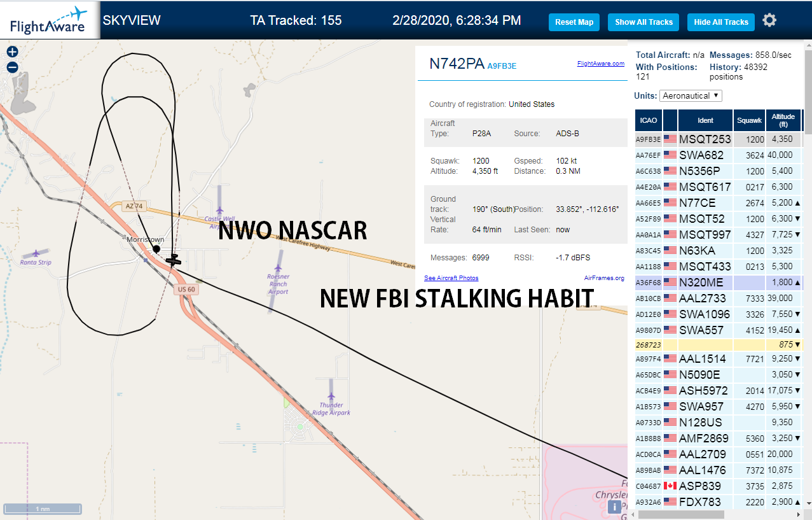Select the AAL1476 aircraft row
Image resolution: width=812 pixels, height=520 pixels.
click(x=719, y=470)
